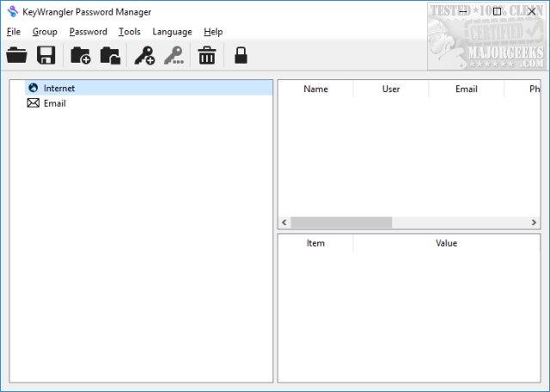Sort by the Email column header

point(466,89)
